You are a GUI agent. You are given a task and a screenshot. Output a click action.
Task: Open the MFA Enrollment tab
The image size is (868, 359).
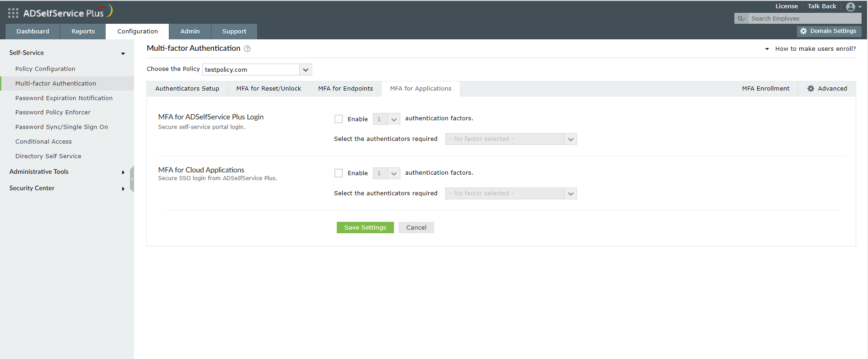[x=766, y=89]
